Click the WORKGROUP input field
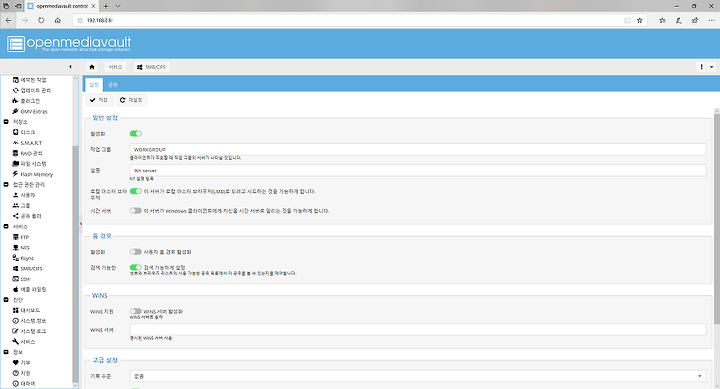720x389 pixels. (x=418, y=149)
